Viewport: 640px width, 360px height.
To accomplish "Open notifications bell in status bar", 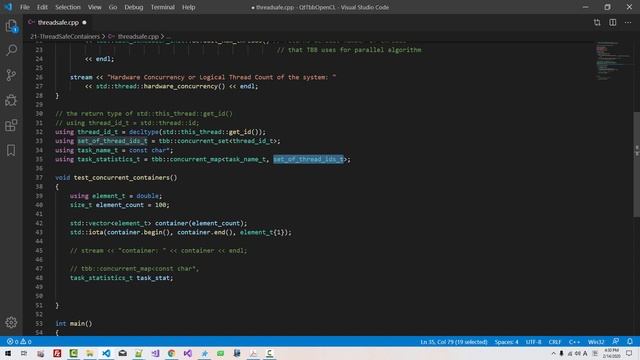I will coord(630,342).
